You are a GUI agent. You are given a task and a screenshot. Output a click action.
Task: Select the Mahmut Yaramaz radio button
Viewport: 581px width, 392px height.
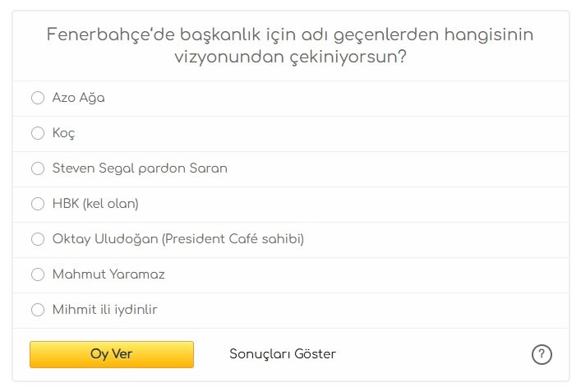pyautogui.click(x=37, y=274)
